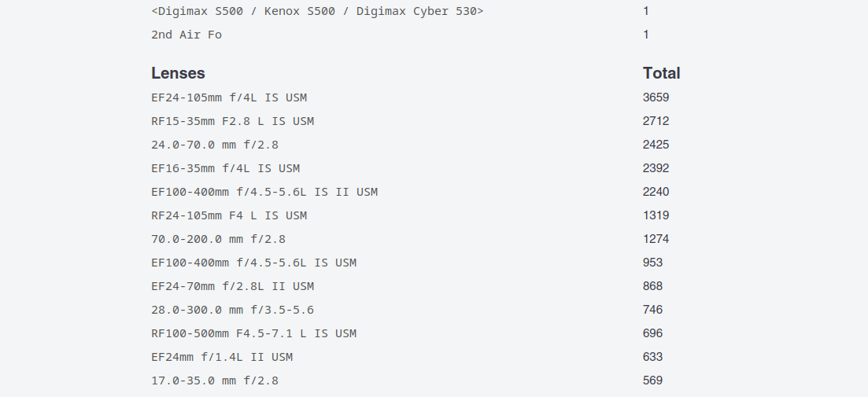Select the total count 953
868x397 pixels.
pyautogui.click(x=652, y=263)
